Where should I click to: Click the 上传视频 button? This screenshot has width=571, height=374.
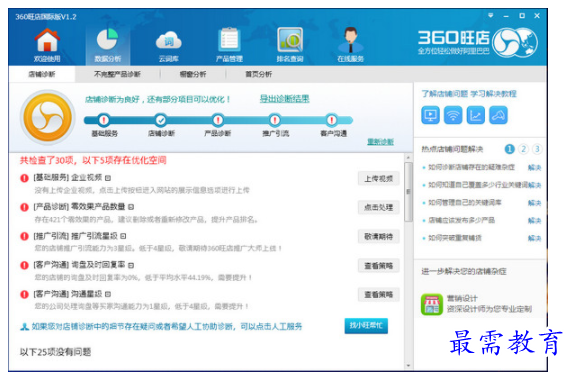[x=379, y=179]
